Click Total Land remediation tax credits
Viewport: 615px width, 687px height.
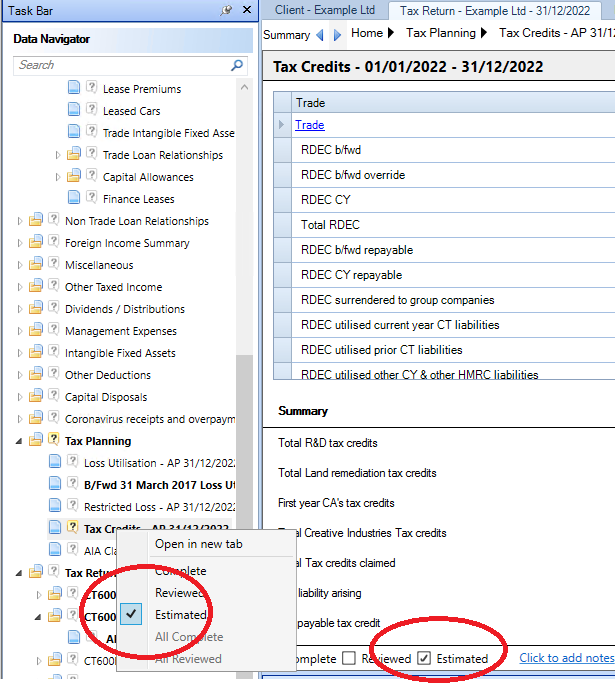357,473
